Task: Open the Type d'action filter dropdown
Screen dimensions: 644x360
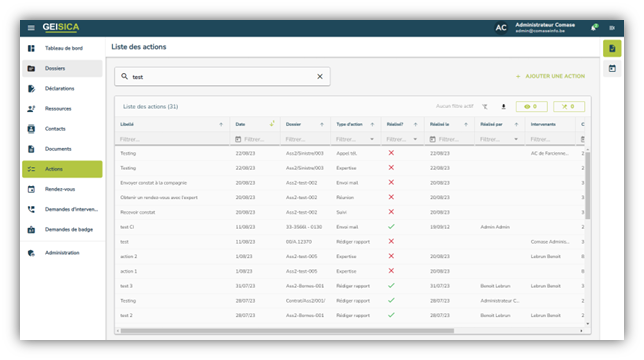Action: (x=372, y=140)
